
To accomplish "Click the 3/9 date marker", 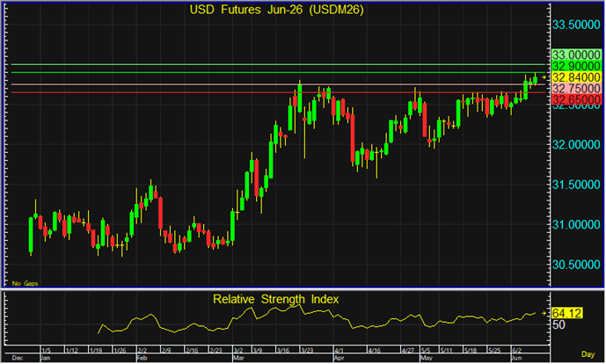I will pos(258,351).
